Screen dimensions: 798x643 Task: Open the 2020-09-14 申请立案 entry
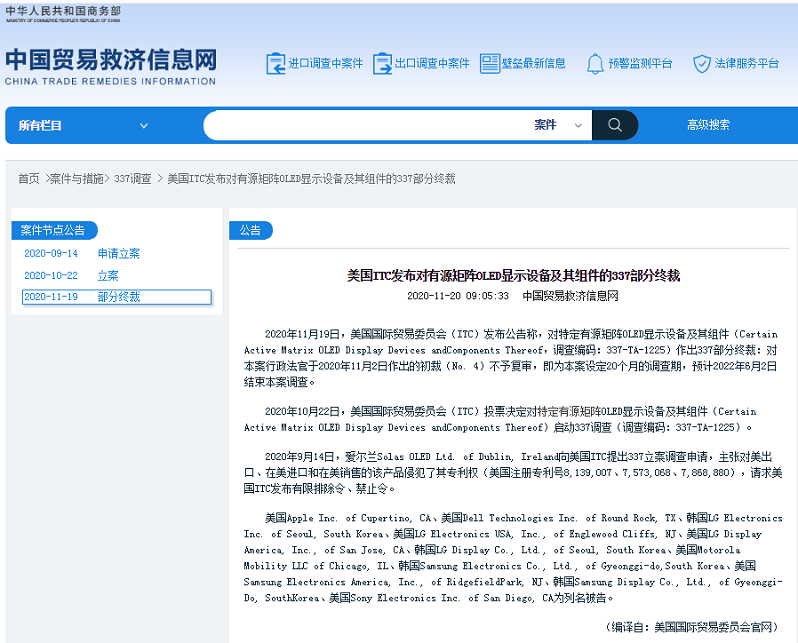click(82, 254)
